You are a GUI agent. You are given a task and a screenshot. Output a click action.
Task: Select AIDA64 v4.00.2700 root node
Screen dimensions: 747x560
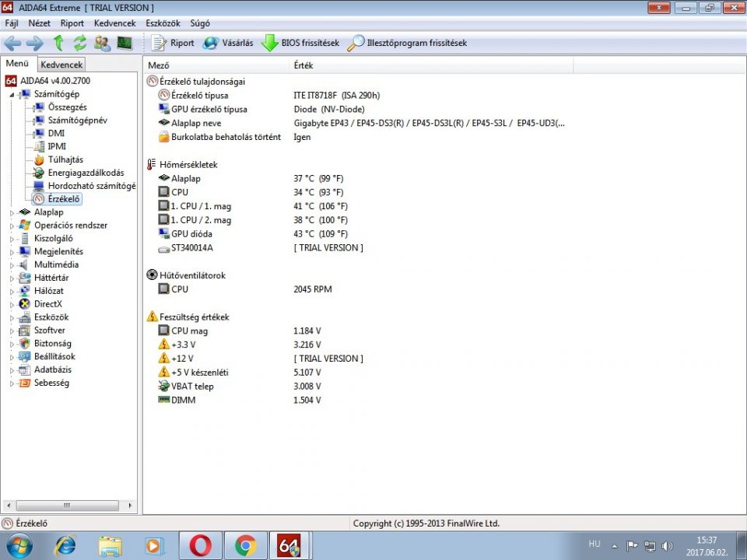[x=47, y=80]
